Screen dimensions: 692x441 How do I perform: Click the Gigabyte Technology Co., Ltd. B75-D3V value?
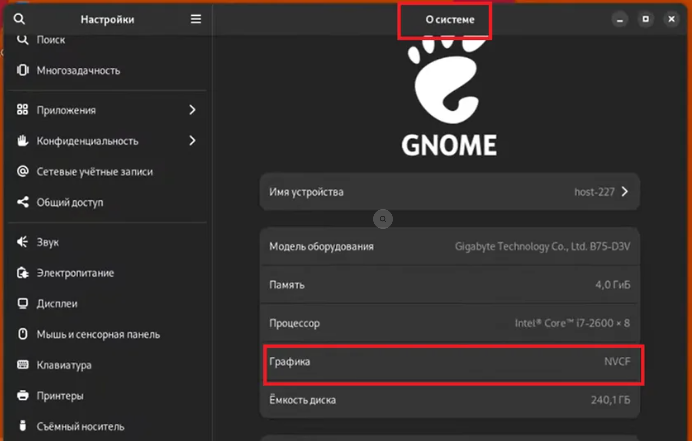pyautogui.click(x=542, y=246)
